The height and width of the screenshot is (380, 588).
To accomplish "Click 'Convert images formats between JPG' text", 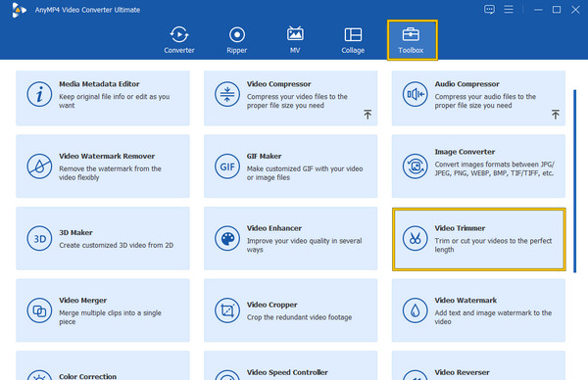I will 494,168.
